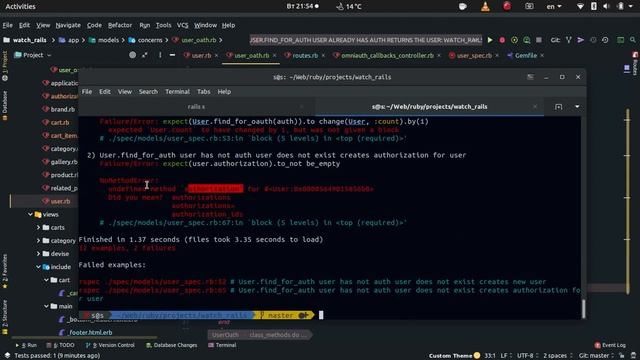
Task: Open Bluetooth indicator in top bar
Action: pos(594,7)
